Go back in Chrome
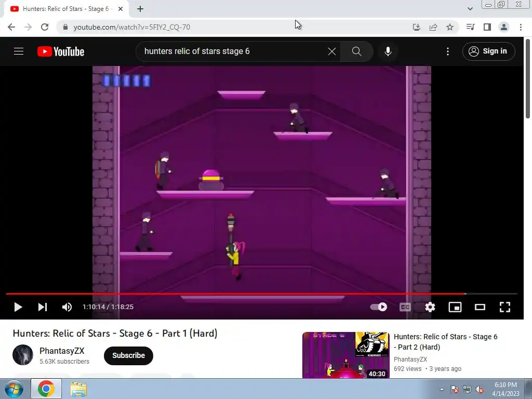Viewport: 532px width, 399px height. click(11, 27)
